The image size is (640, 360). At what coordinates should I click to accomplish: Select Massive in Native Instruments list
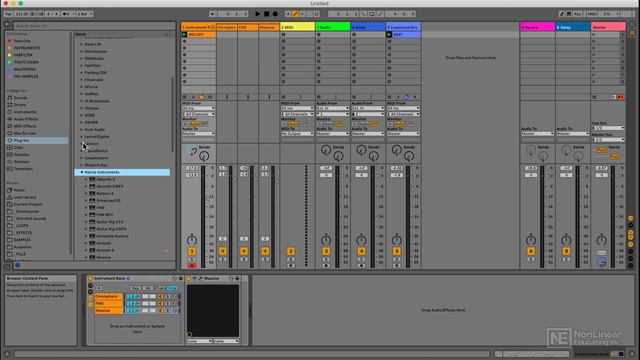(x=103, y=258)
